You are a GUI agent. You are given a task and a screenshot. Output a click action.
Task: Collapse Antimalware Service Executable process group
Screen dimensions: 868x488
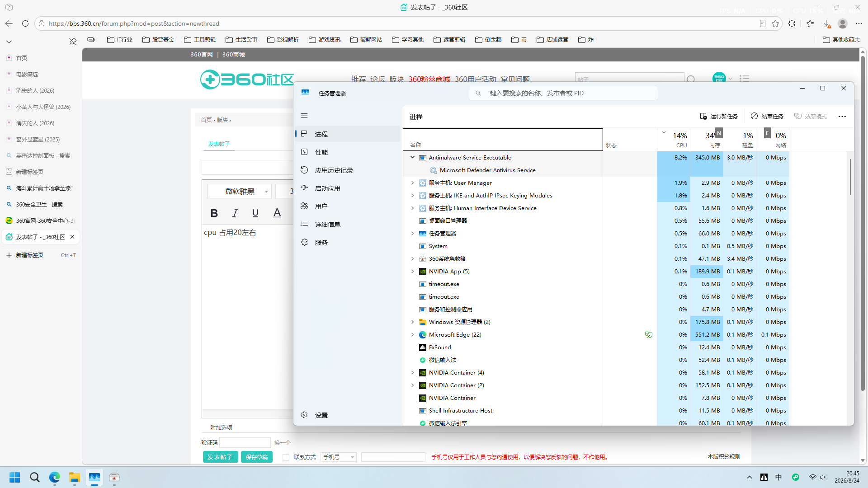click(412, 157)
